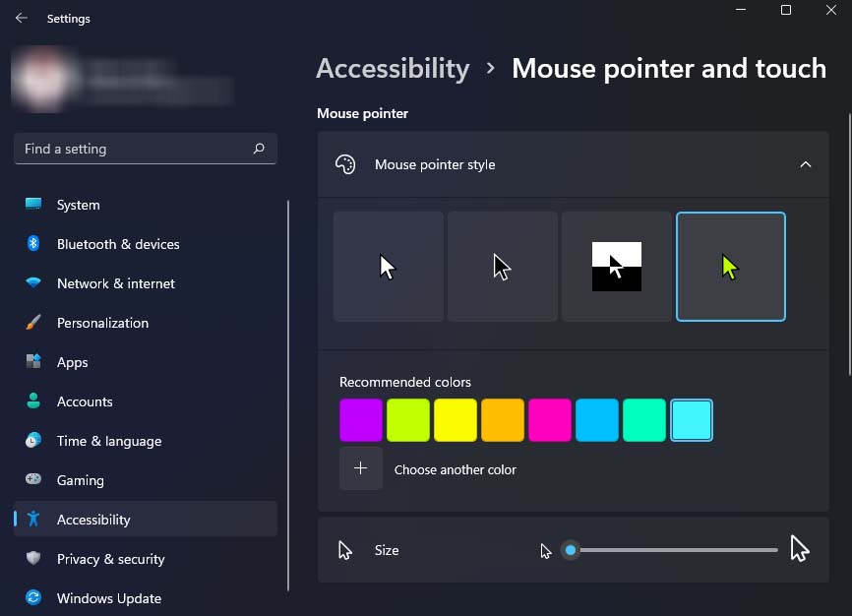Click the Network wifi icon
The height and width of the screenshot is (616, 852).
(33, 282)
